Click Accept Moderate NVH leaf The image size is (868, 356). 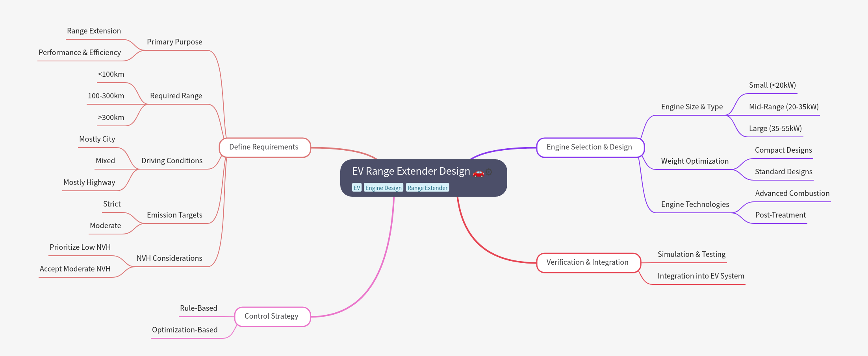(x=75, y=269)
